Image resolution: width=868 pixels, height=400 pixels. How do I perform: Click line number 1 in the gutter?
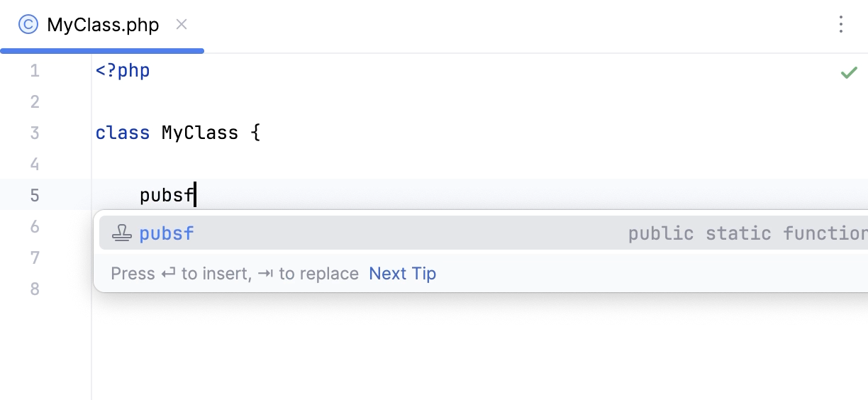pos(35,71)
